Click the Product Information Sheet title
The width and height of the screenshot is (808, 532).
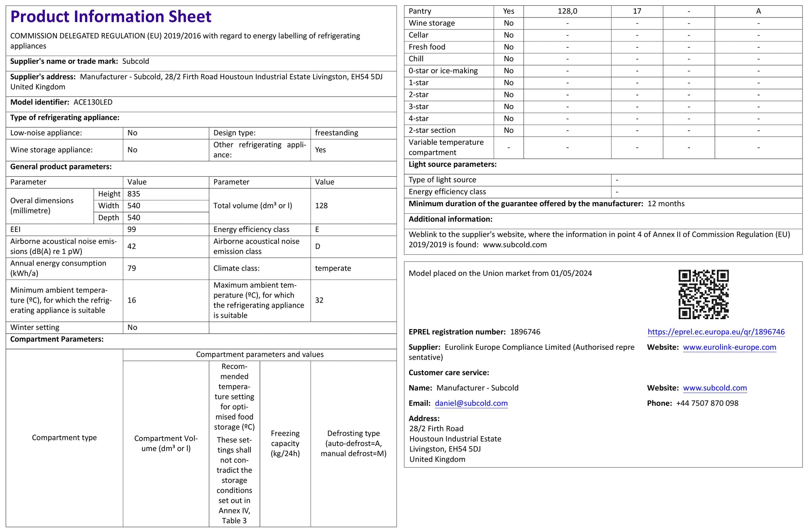pyautogui.click(x=111, y=17)
